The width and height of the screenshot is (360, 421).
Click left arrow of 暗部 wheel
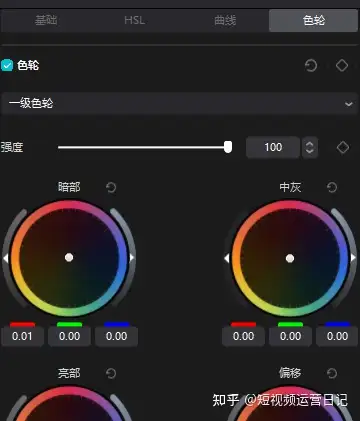click(6, 258)
